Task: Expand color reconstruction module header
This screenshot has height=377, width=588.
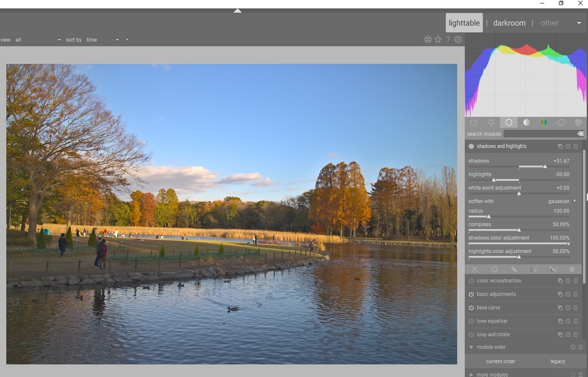Action: point(499,281)
